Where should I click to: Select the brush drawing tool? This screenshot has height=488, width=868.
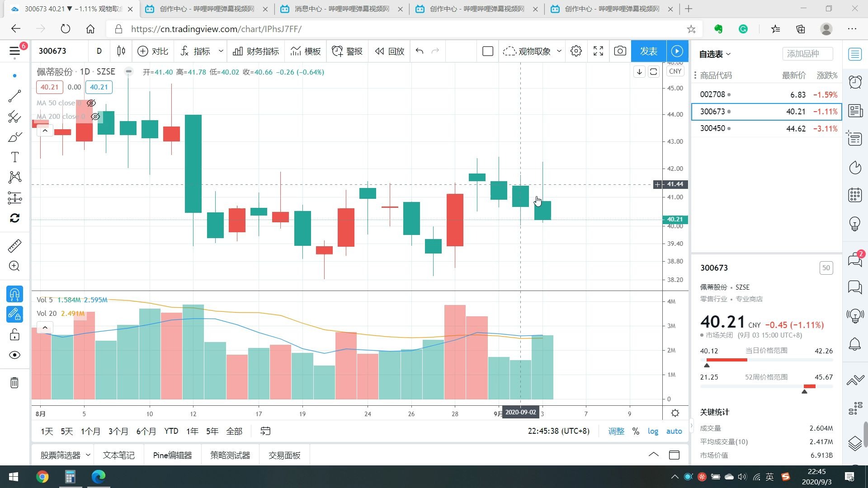(14, 137)
